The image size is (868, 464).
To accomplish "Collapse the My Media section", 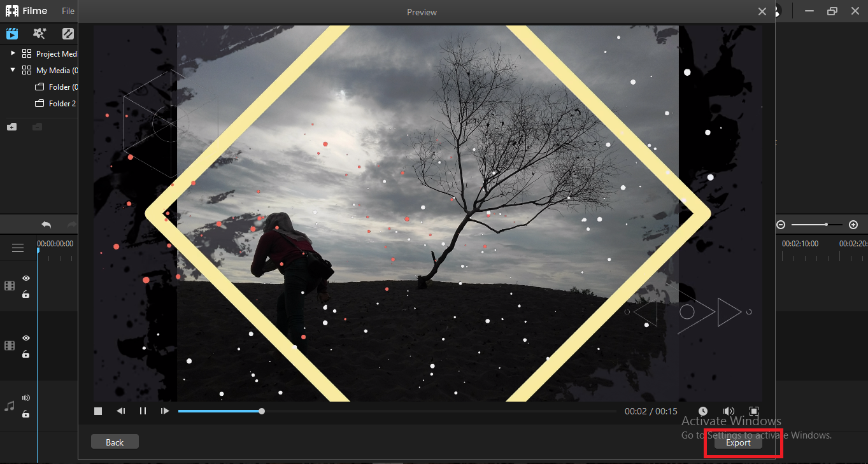I will (x=12, y=70).
